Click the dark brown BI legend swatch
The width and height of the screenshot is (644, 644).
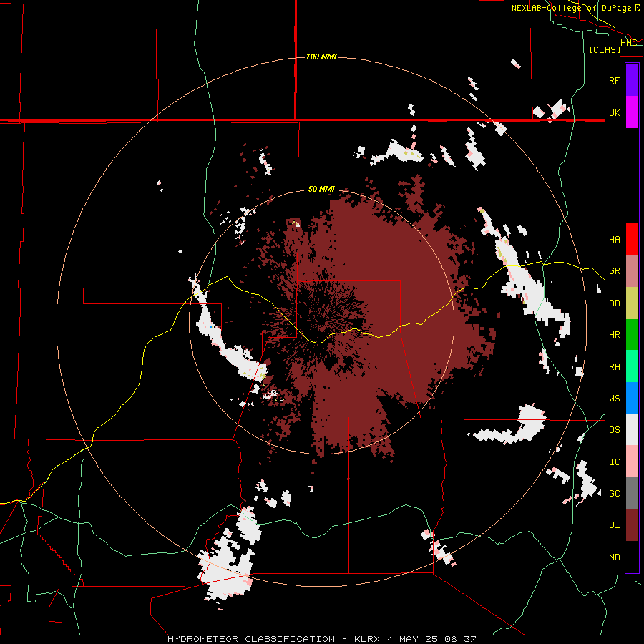point(632,525)
